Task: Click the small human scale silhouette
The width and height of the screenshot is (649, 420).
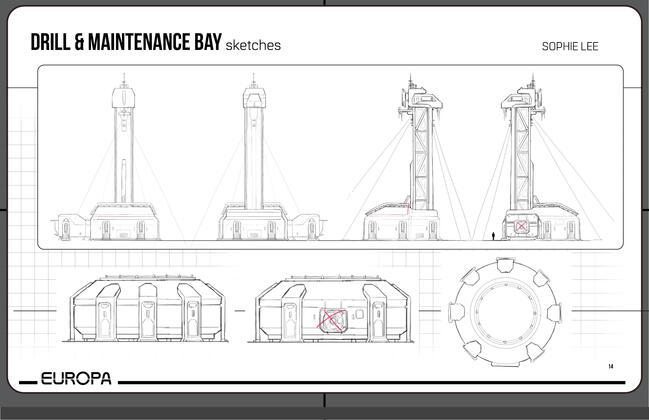Action: 492,236
